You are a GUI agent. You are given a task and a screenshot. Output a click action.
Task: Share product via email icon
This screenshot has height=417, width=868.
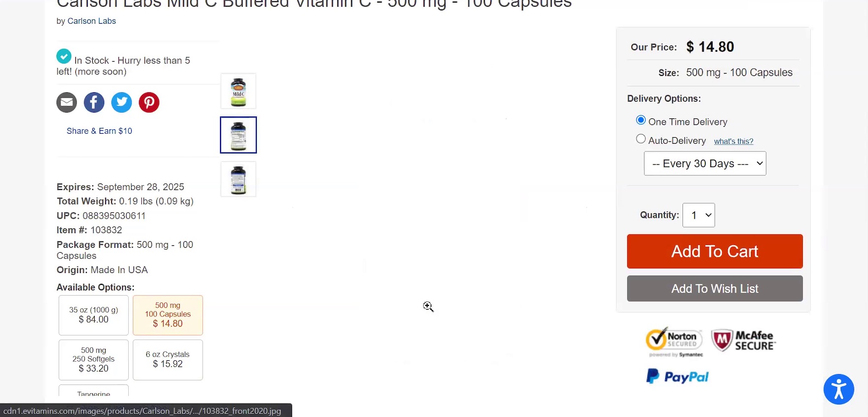click(67, 103)
